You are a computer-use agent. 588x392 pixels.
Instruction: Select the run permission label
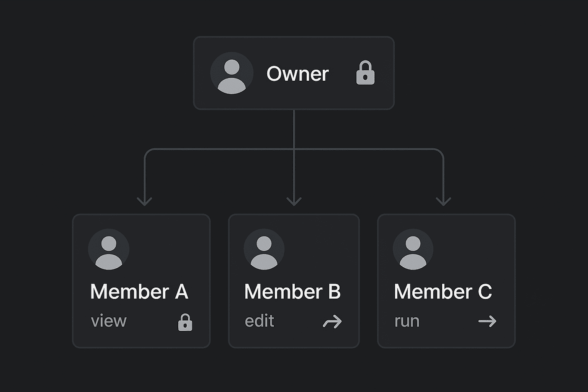pyautogui.click(x=407, y=321)
